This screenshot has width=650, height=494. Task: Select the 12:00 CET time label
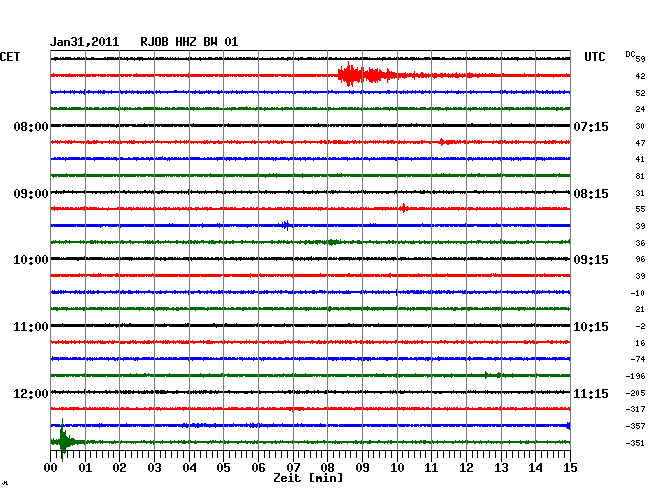[31, 393]
